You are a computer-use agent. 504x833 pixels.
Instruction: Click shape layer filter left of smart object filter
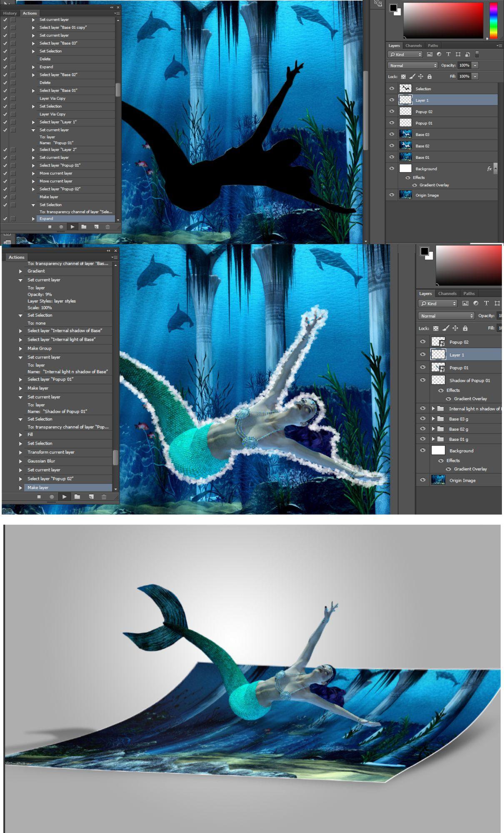point(458,54)
